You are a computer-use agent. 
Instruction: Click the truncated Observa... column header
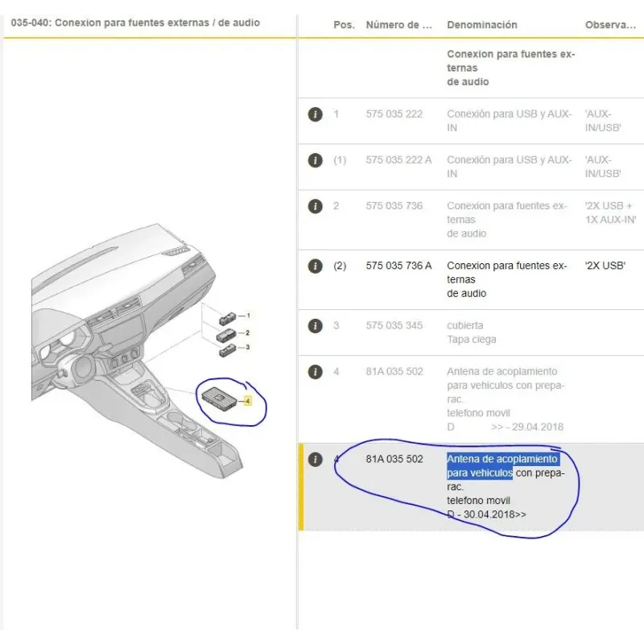(x=610, y=25)
